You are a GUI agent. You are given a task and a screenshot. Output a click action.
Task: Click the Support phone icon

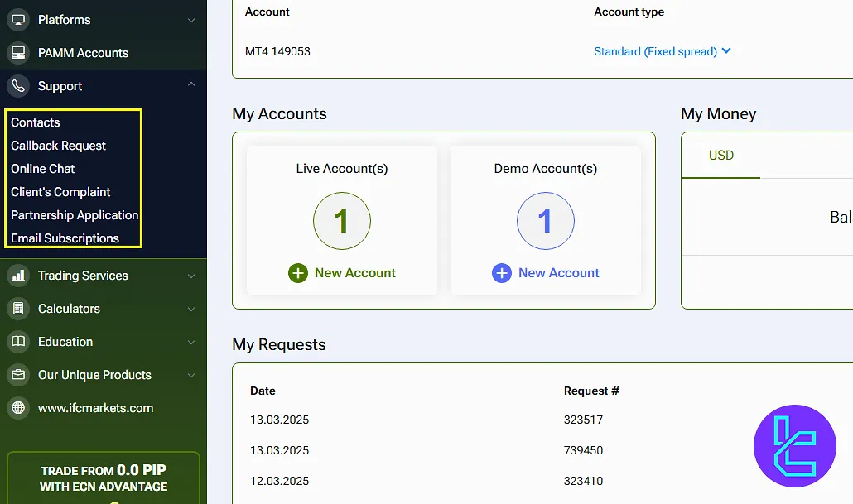point(17,86)
